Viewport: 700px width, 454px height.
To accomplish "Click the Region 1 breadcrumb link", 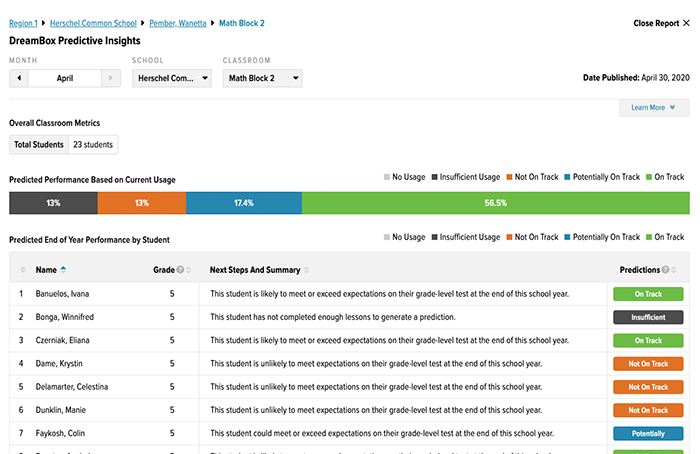I will click(x=23, y=23).
